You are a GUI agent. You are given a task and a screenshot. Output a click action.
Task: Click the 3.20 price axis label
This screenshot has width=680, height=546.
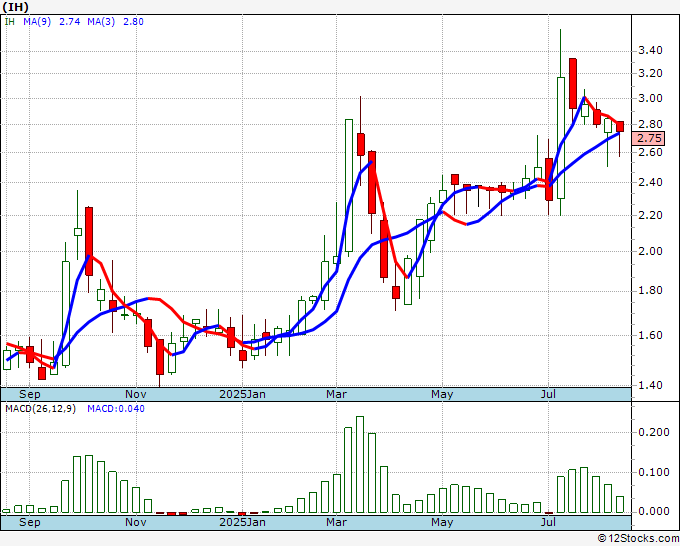click(651, 73)
